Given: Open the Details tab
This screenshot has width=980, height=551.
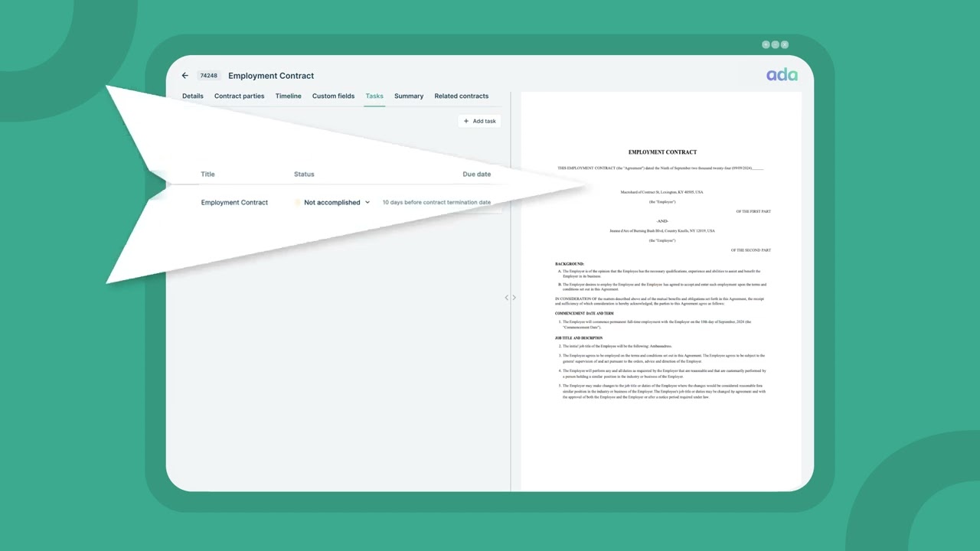Looking at the screenshot, I should [x=193, y=96].
